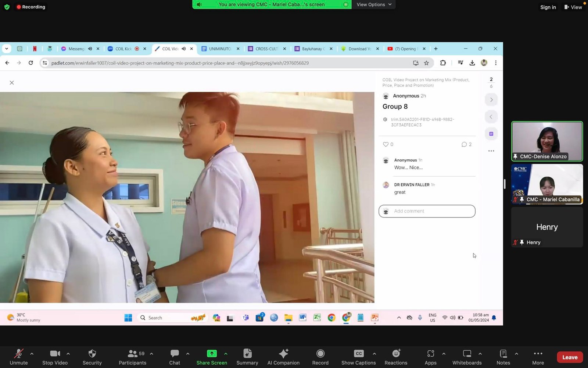Click the Windows Start button in shared screen
Screen dimensions: 588x368
[x=128, y=318]
